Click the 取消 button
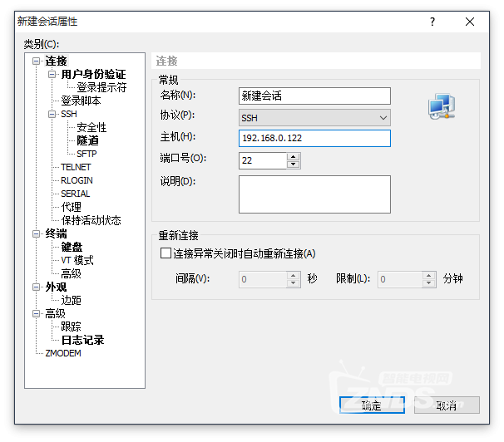The image size is (504, 442). (x=447, y=405)
